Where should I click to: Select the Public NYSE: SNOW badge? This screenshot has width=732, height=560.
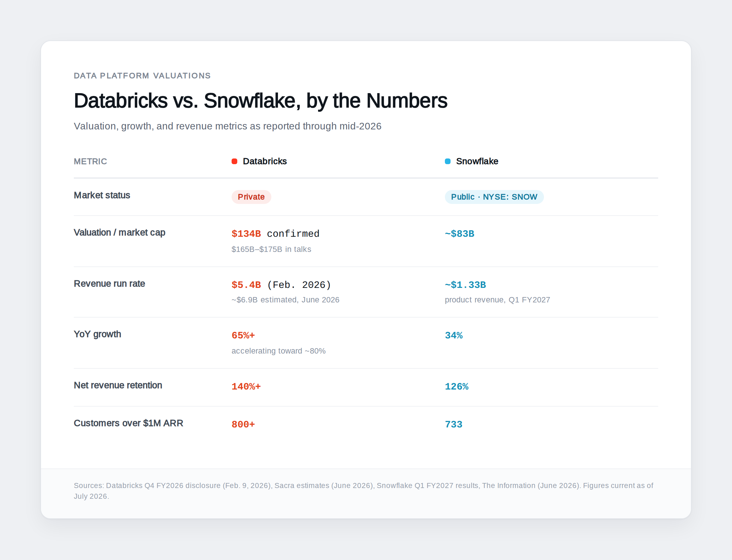point(494,197)
